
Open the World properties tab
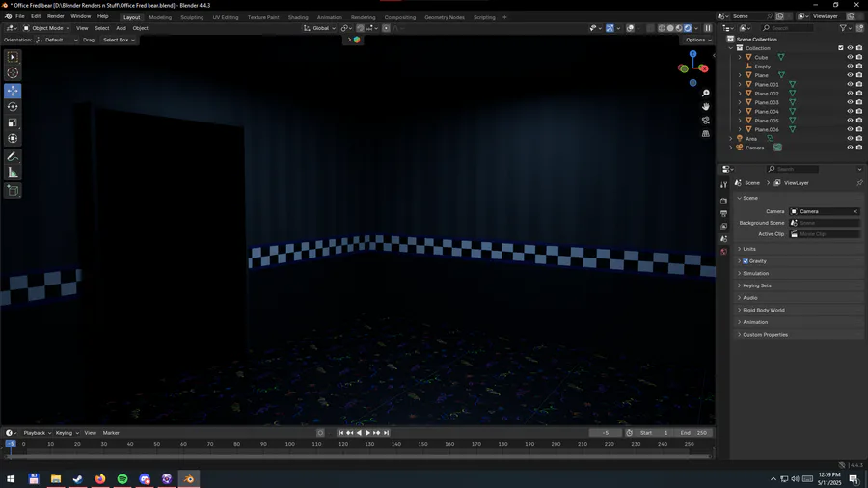[723, 252]
